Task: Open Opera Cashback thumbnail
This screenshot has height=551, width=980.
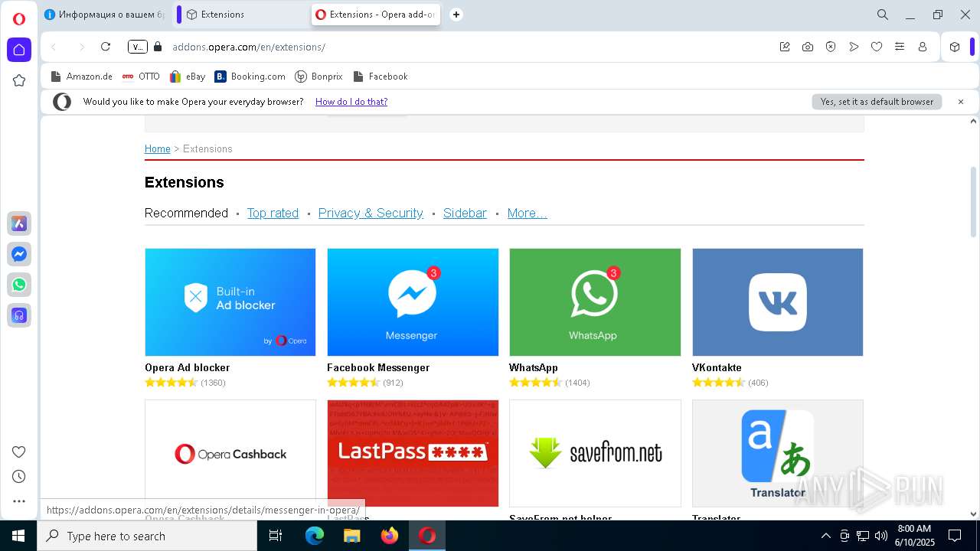Action: (230, 453)
